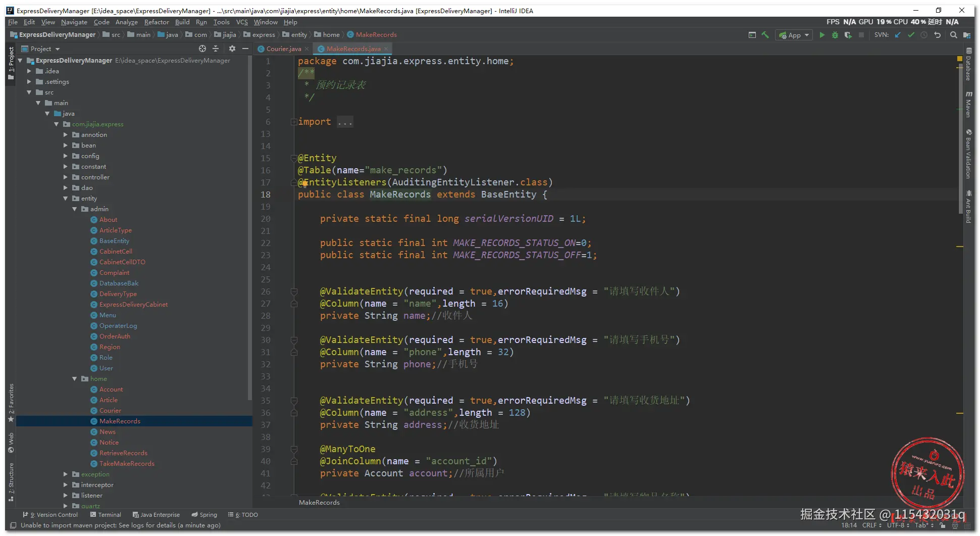
Task: Expand the controller package in the tree
Action: 66,177
